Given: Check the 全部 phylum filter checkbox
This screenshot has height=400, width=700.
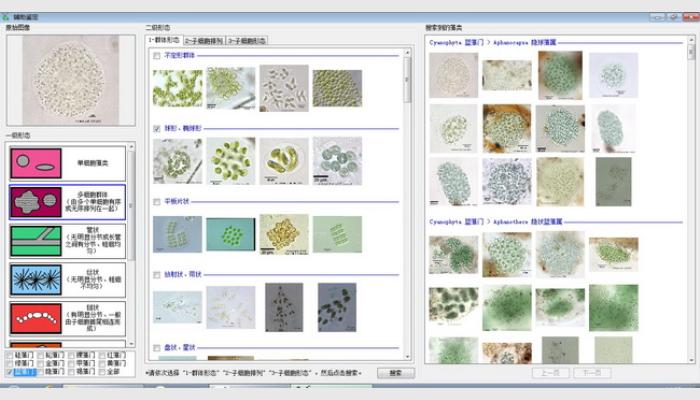Looking at the screenshot, I should pyautogui.click(x=101, y=371).
